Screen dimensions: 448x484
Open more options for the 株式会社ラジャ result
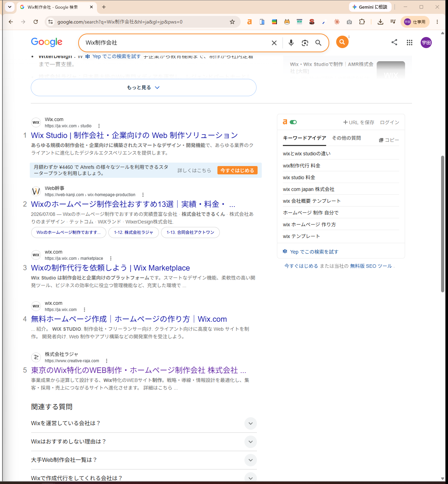tap(107, 361)
